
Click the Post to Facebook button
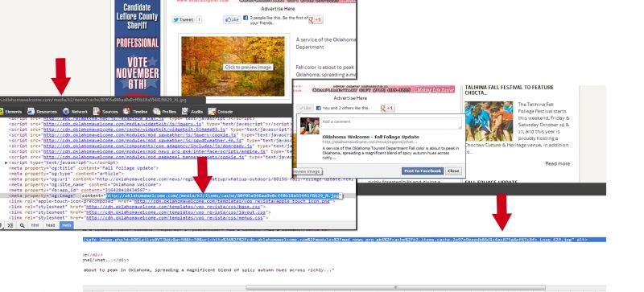coord(423,171)
